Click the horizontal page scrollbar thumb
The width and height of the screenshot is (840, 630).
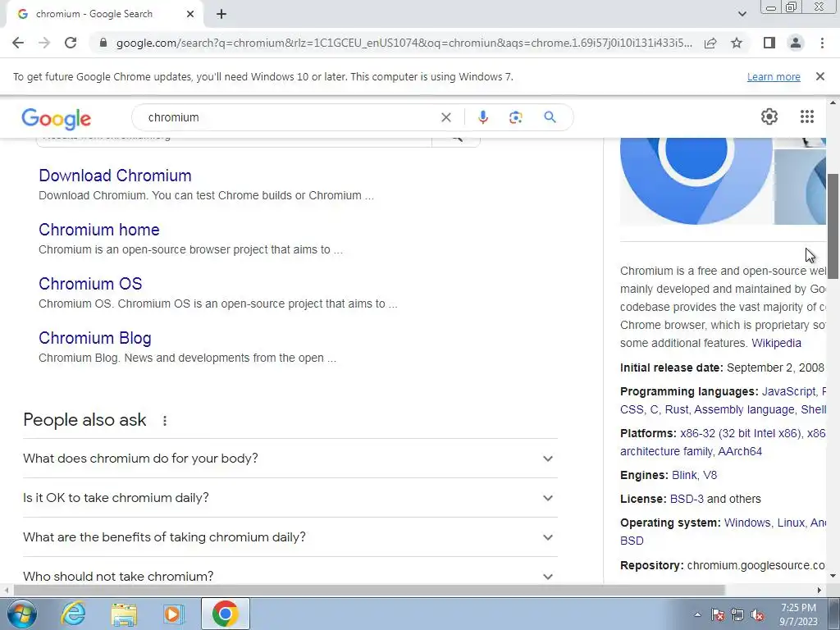click(369, 590)
